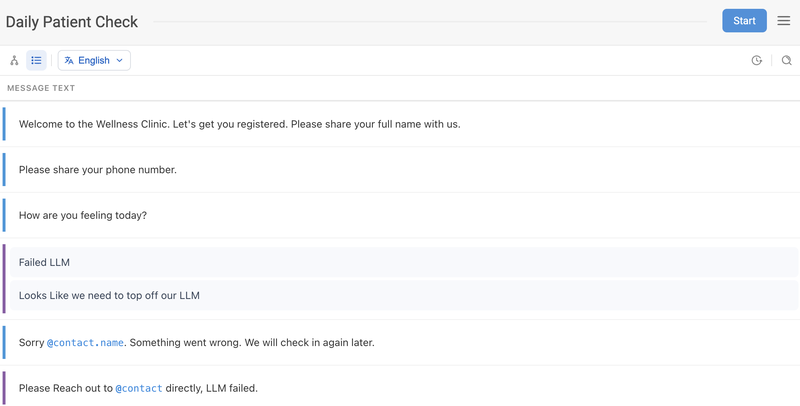Open the English language dropdown
Screen dimensions: 800x406
[x=94, y=61]
